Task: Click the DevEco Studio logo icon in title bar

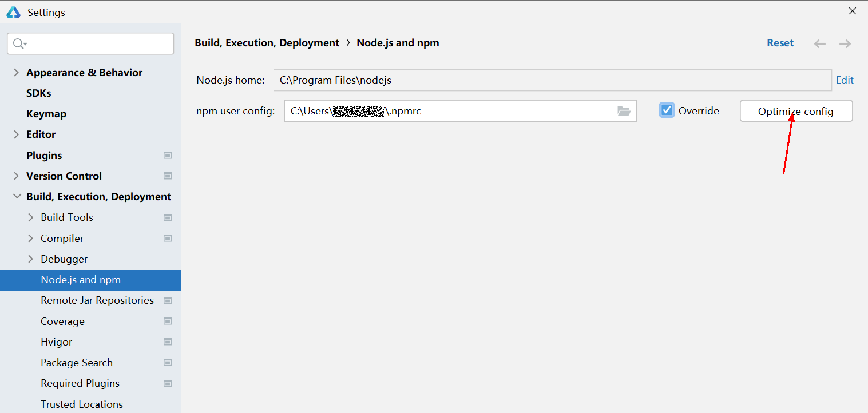Action: coord(13,12)
